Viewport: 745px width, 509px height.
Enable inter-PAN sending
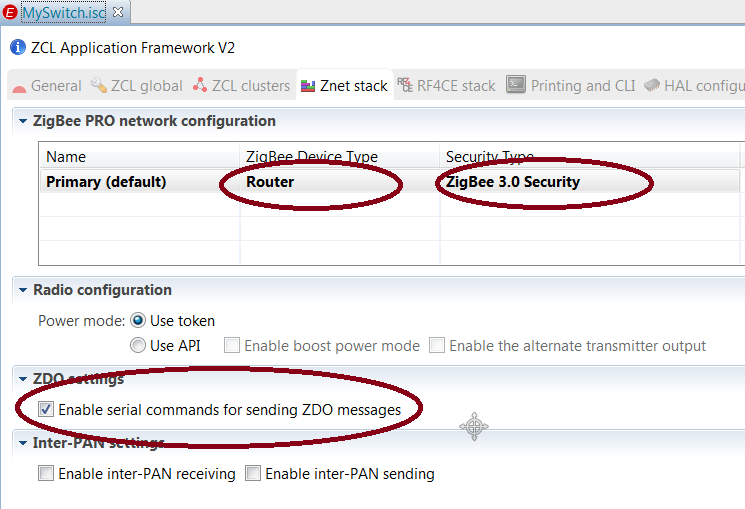253,474
